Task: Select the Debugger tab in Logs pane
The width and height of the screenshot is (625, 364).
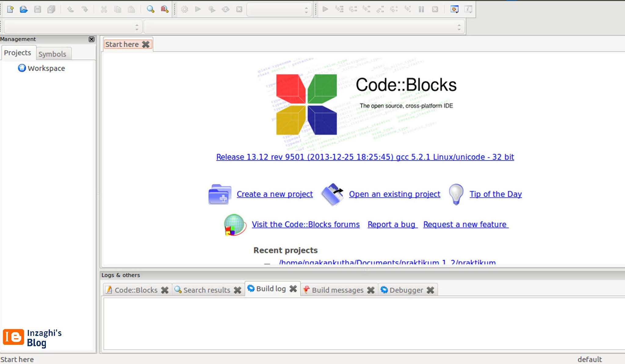Action: [x=406, y=290]
